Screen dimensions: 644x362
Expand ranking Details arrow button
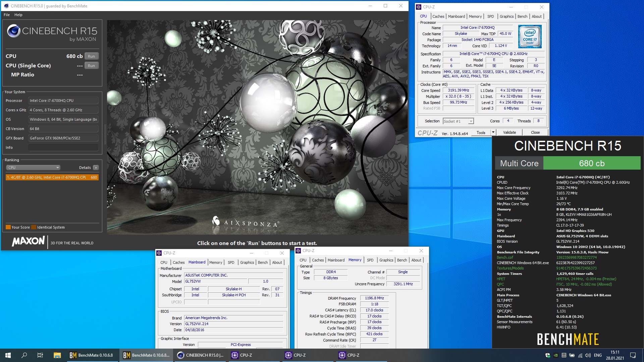pyautogui.click(x=96, y=168)
